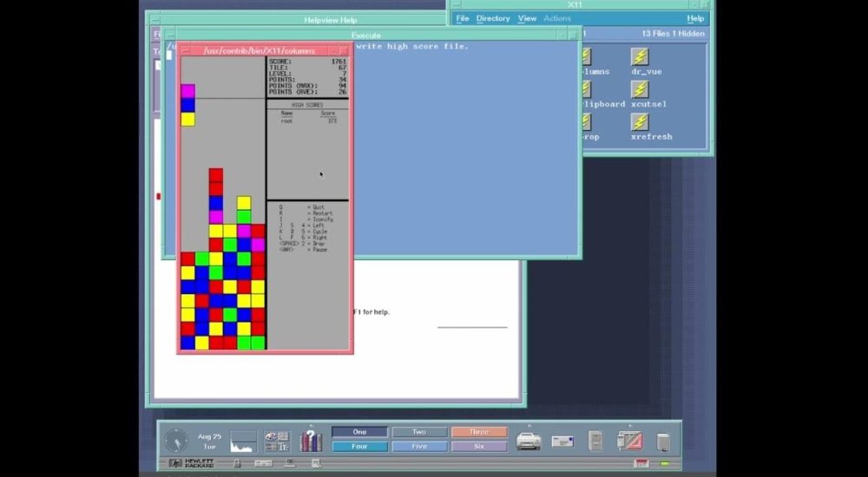This screenshot has height=477, width=868.
Task: Click the SCORE: 1761 line in columns
Action: (x=307, y=62)
